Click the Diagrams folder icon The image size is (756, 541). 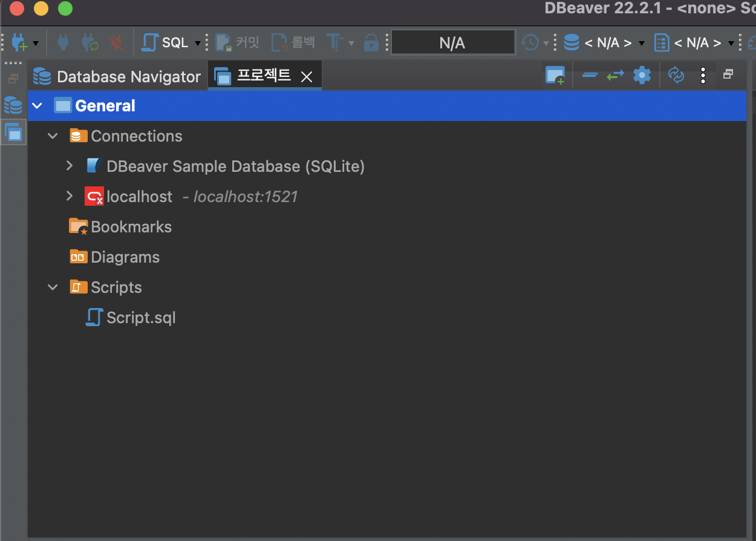point(79,257)
